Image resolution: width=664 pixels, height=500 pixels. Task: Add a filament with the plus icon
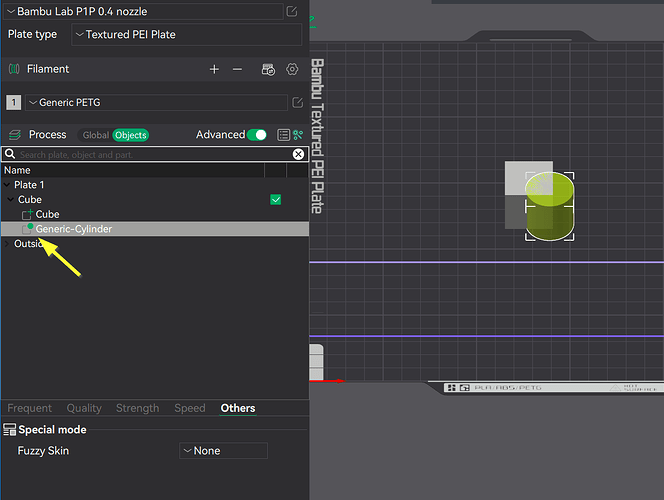click(214, 69)
